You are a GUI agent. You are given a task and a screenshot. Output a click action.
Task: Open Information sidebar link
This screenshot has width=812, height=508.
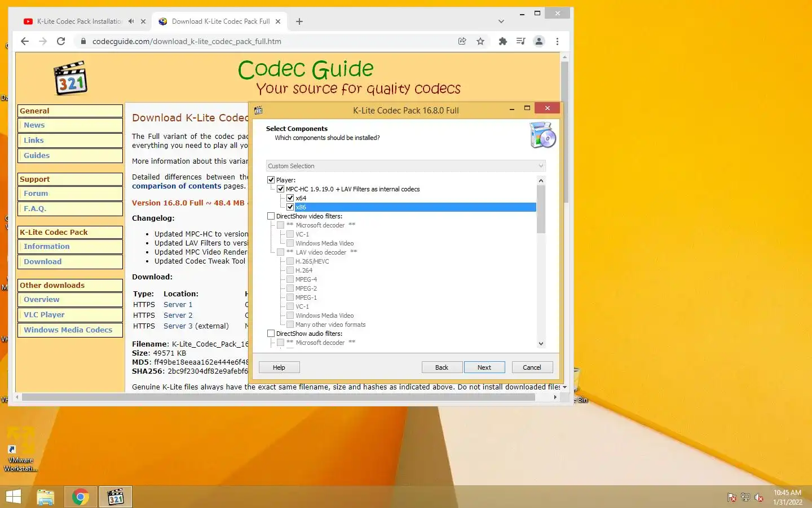[x=47, y=247]
